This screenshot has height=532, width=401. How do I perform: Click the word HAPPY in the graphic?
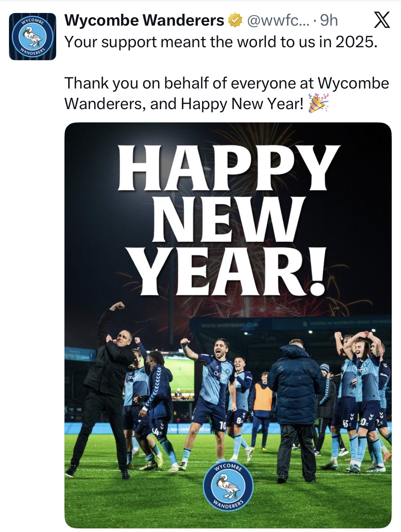tap(229, 168)
